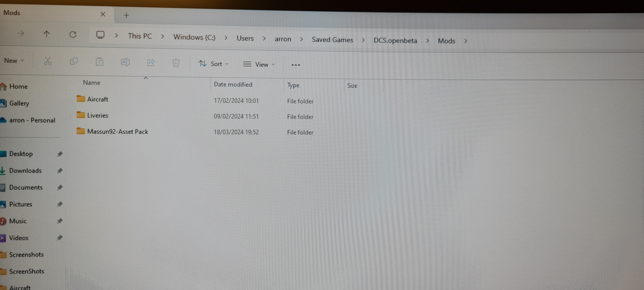Click the Refresh icon
644x290 pixels.
click(73, 34)
